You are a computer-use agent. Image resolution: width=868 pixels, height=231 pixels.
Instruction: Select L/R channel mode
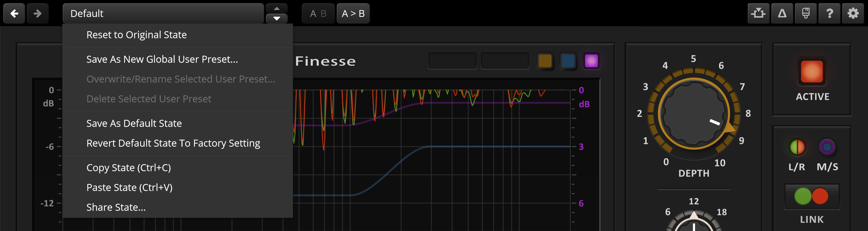pyautogui.click(x=797, y=147)
